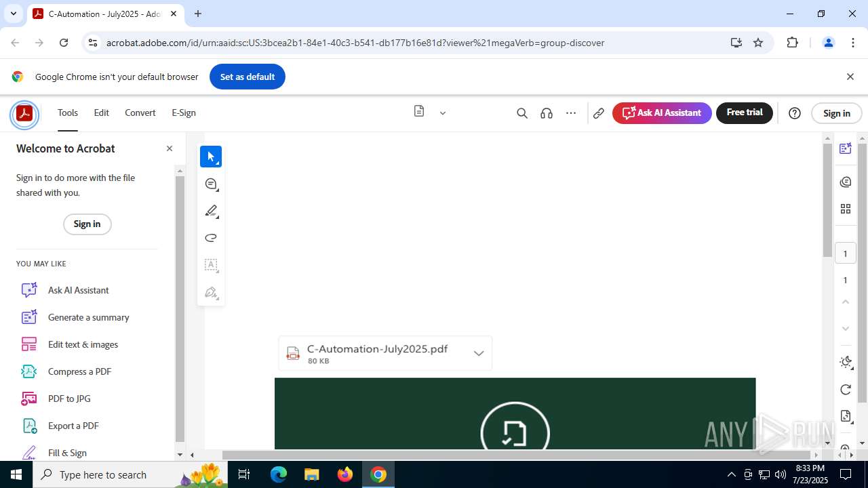Screen dimensions: 868x488
Task: Open the Chrome three-dot menu
Action: click(853, 43)
